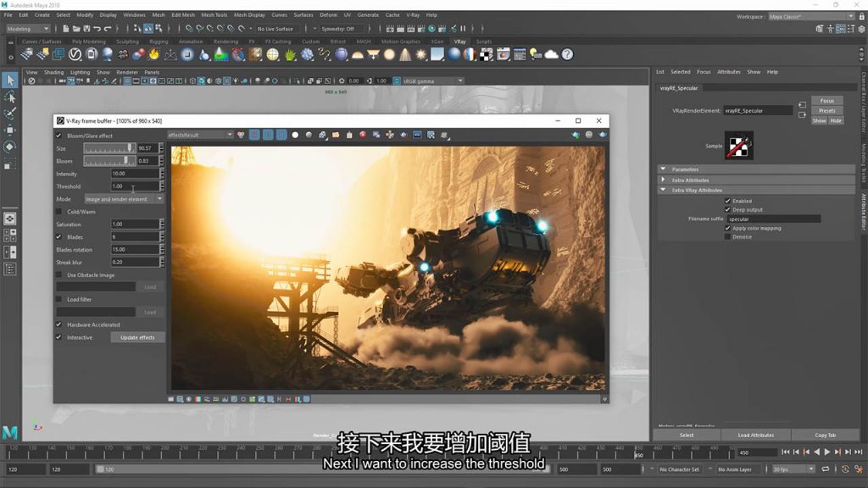
Task: Select the arrow Select tool in toolbox
Action: [x=10, y=80]
